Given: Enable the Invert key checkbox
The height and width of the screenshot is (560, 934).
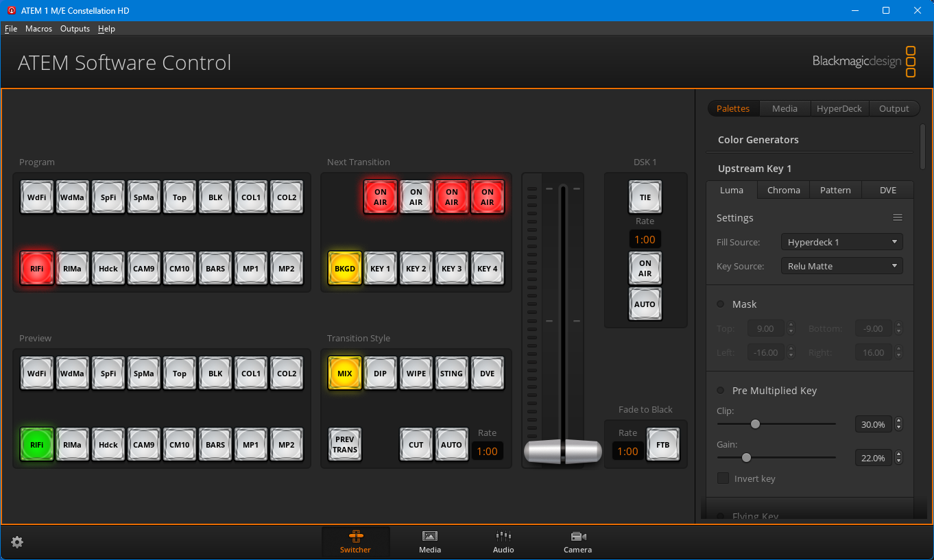Looking at the screenshot, I should [723, 478].
